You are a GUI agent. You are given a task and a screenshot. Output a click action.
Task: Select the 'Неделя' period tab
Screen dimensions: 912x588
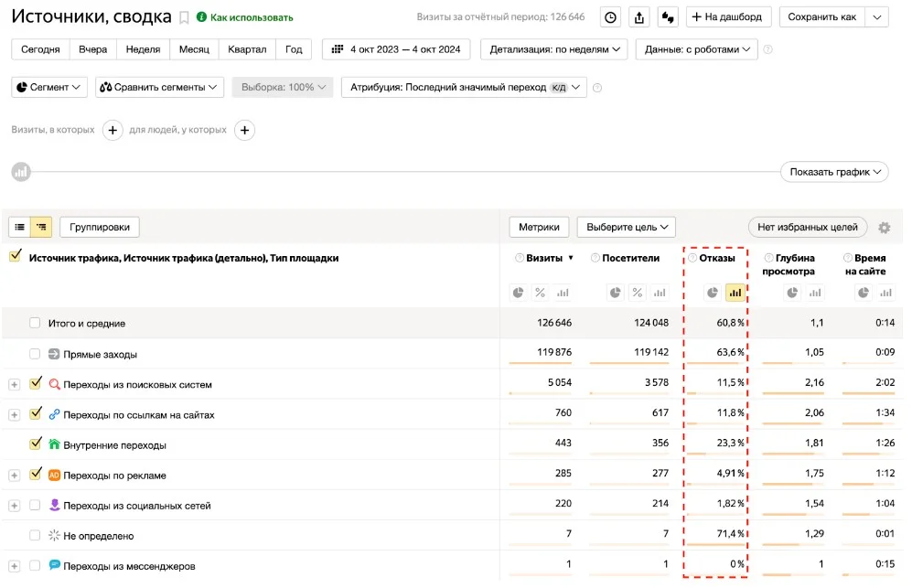pos(143,49)
